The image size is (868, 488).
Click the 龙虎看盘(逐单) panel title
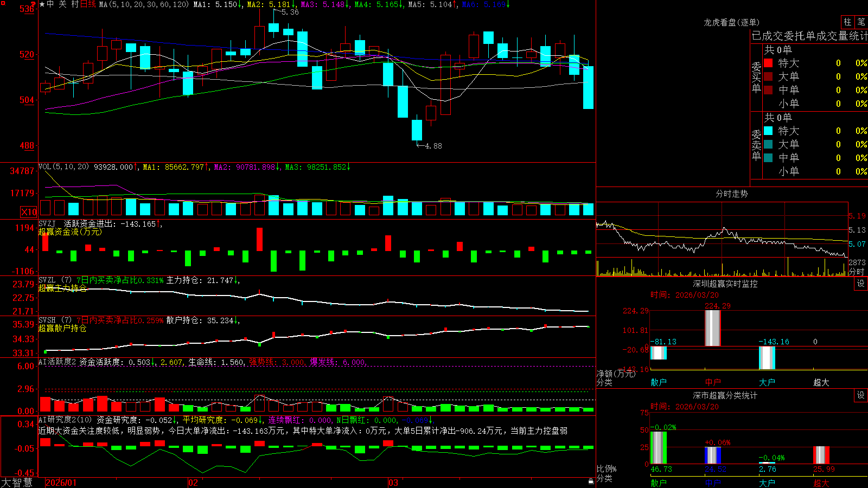tap(731, 22)
